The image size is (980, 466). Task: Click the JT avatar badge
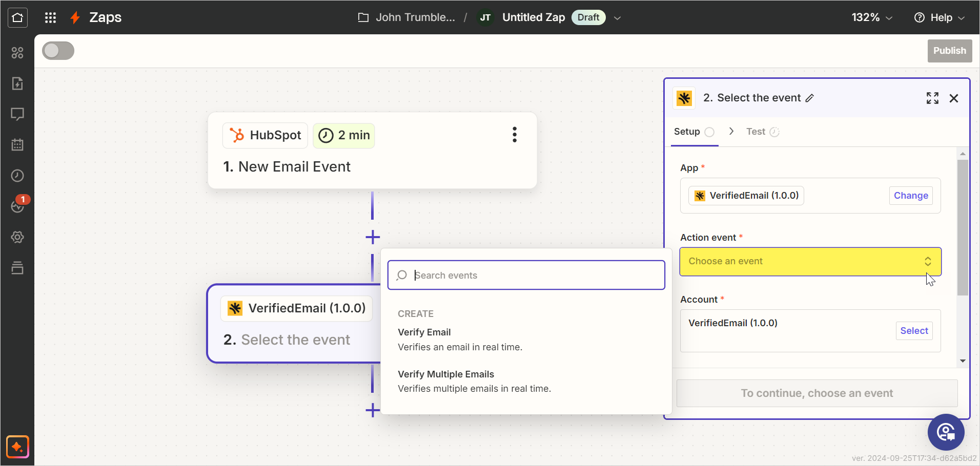click(x=485, y=18)
